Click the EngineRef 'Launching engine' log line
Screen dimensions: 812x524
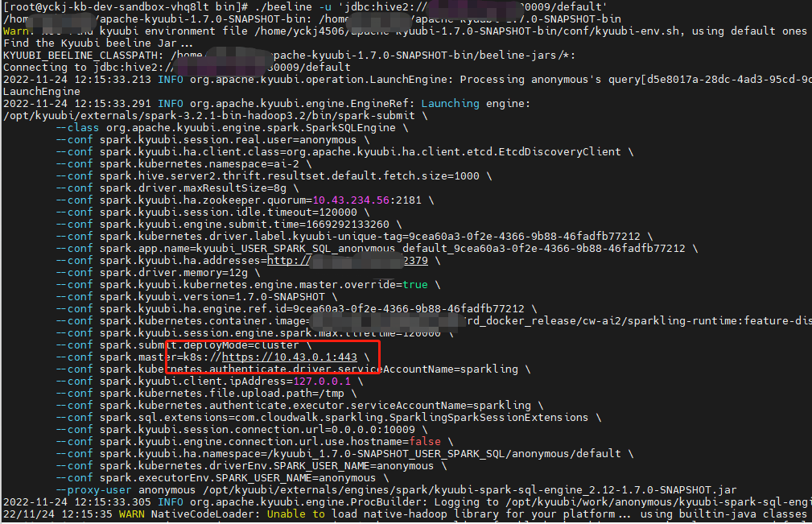[x=266, y=104]
